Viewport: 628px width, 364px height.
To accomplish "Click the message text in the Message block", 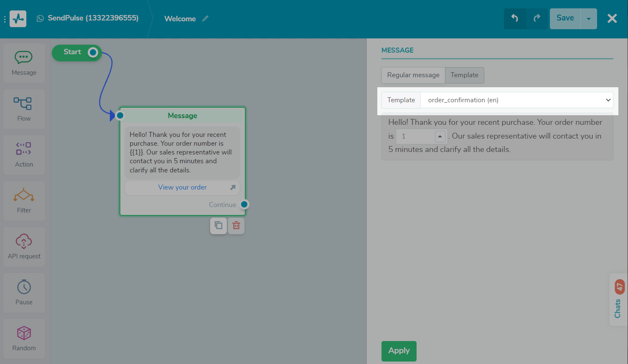I will 182,152.
